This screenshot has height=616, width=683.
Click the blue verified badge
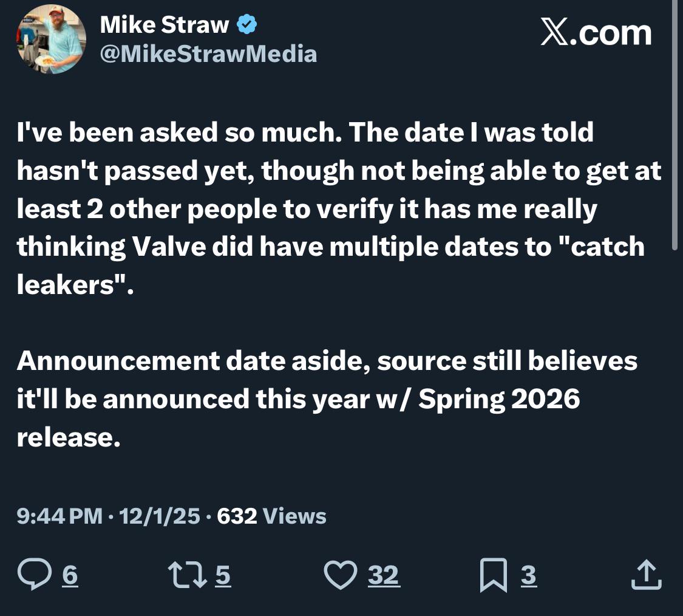coord(247,25)
